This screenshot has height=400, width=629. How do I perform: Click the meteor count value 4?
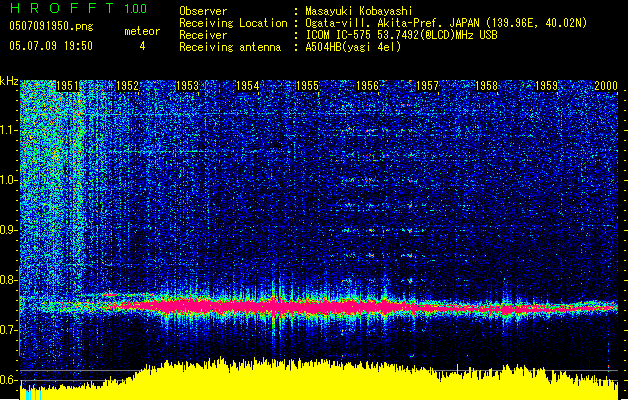[142, 46]
